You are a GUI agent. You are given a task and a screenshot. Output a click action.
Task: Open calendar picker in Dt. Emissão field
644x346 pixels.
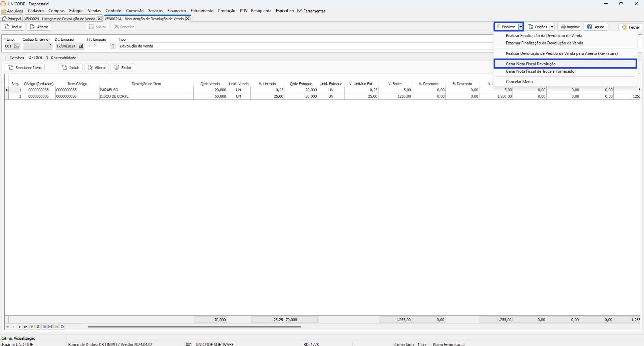tap(81, 46)
